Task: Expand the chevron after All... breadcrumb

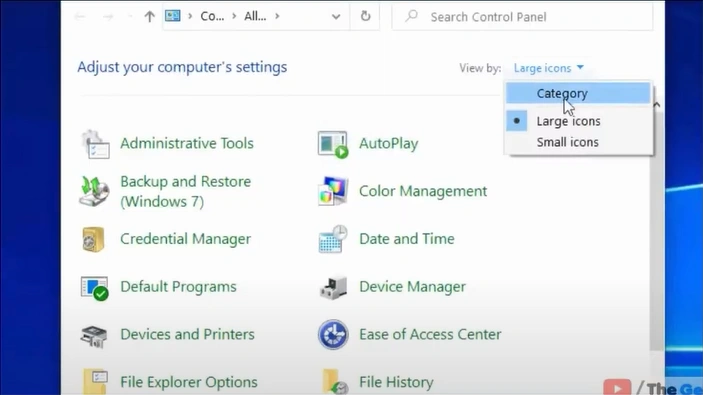Action: (x=277, y=17)
